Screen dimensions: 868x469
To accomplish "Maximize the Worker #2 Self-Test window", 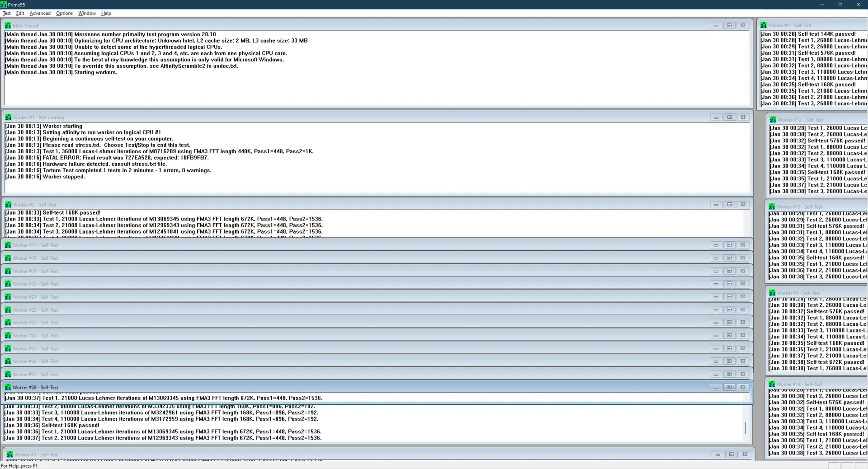I will pyautogui.click(x=729, y=205).
